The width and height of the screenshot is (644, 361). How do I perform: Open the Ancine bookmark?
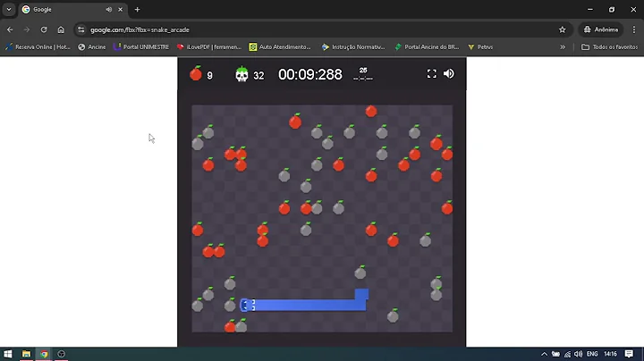pos(92,46)
